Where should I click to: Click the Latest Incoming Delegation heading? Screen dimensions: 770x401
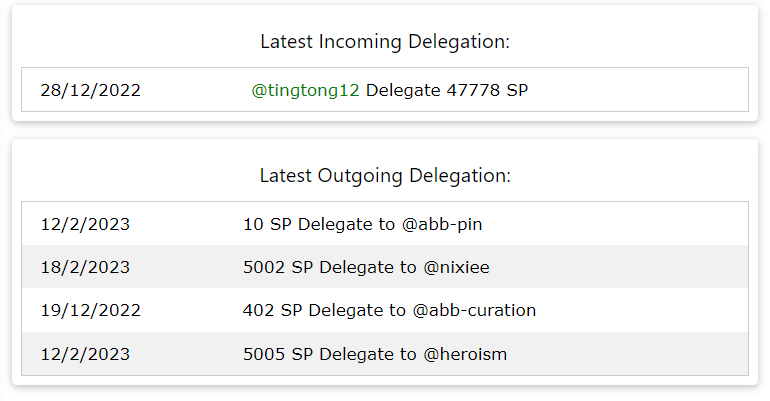tap(385, 42)
